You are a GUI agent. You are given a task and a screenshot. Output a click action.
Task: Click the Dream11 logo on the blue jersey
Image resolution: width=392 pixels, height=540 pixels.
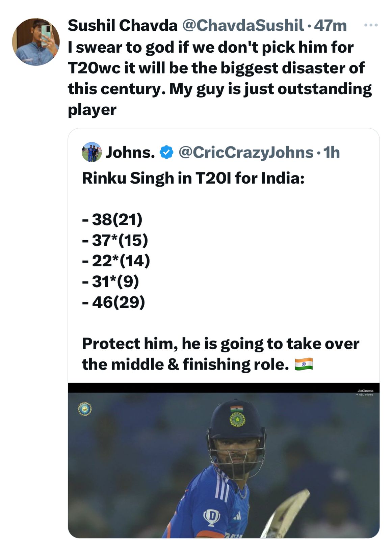[x=211, y=517]
